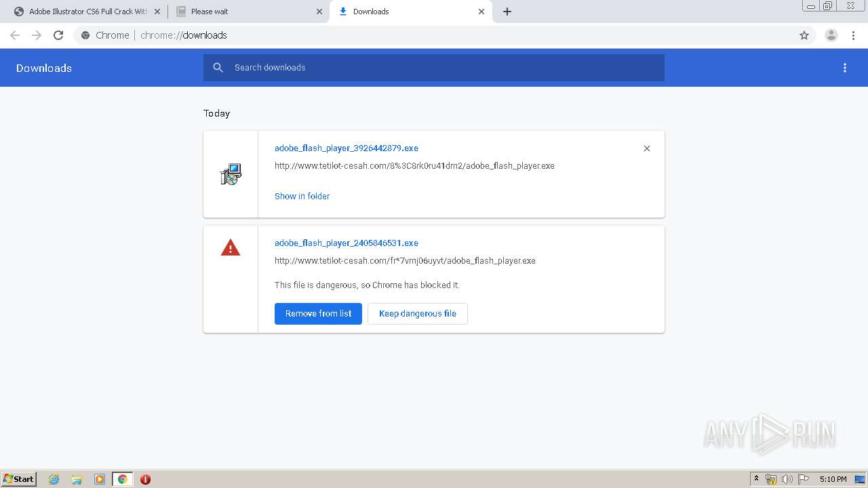This screenshot has width=868, height=488.
Task: Close the Adobe Illustrator CS6 tab
Action: click(157, 12)
